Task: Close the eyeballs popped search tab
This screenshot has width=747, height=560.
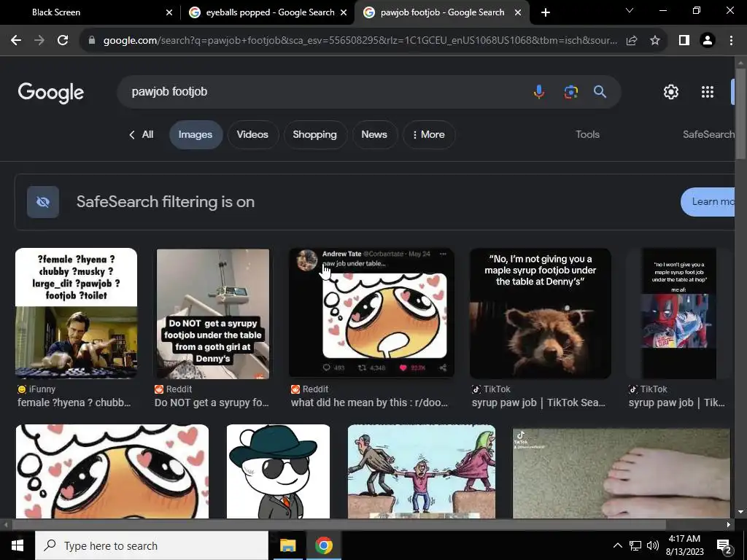Action: [344, 12]
